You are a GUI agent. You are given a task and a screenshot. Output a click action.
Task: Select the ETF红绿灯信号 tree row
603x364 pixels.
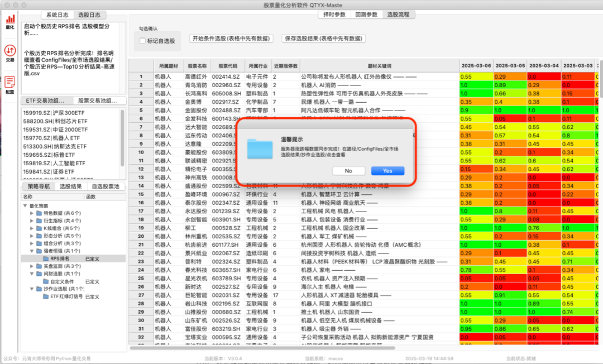[x=74, y=296]
